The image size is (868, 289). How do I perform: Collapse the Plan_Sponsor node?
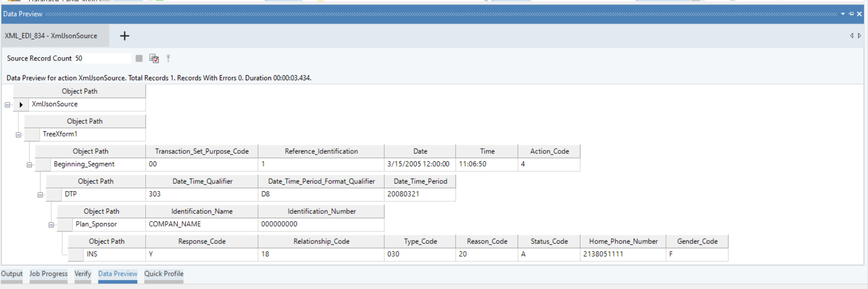click(52, 225)
